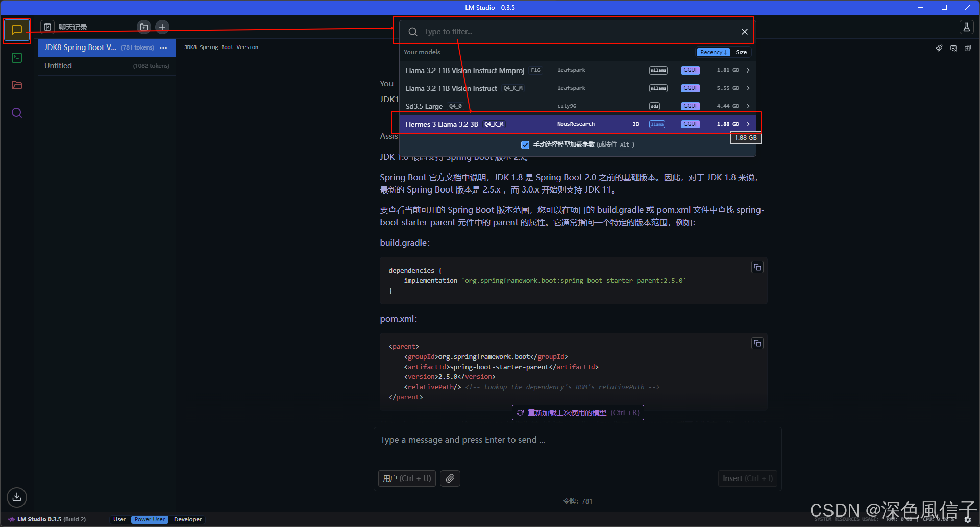Click the Your models heading
This screenshot has width=980, height=527.
422,52
